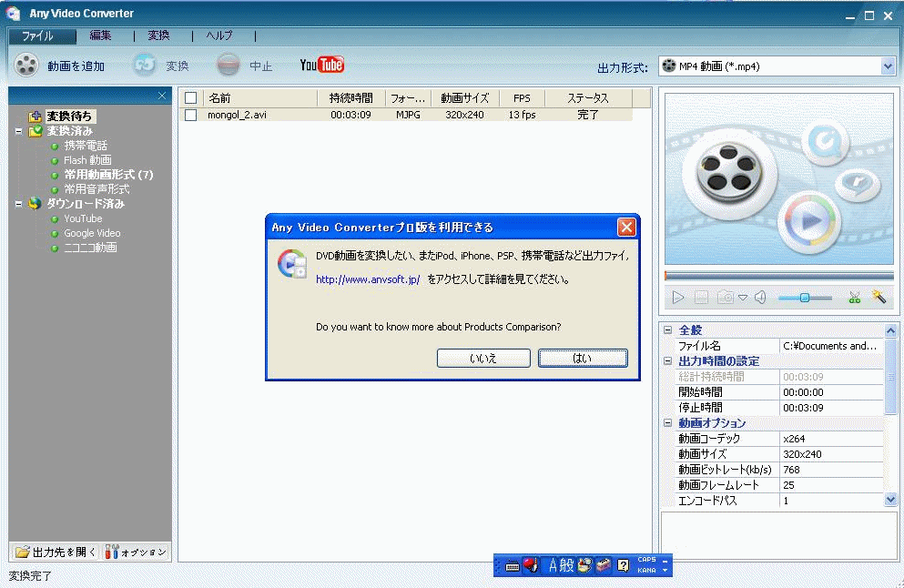The width and height of the screenshot is (904, 588).
Task: Mute audio with the speaker icon
Action: point(760,298)
